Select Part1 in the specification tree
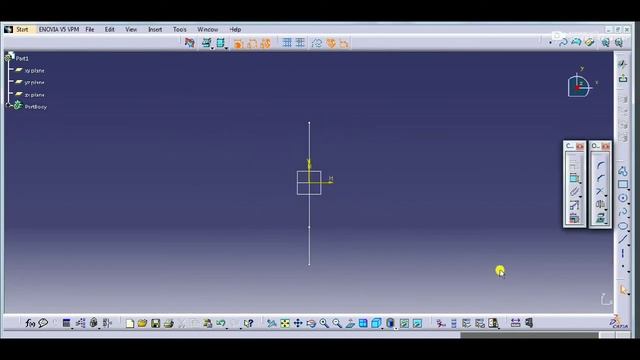The width and height of the screenshot is (640, 360). (22, 58)
